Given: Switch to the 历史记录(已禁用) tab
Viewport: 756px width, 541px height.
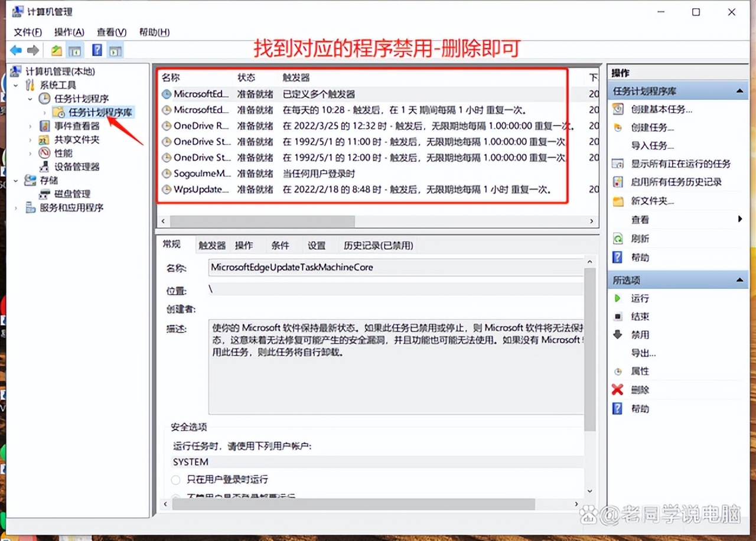Looking at the screenshot, I should (x=379, y=245).
